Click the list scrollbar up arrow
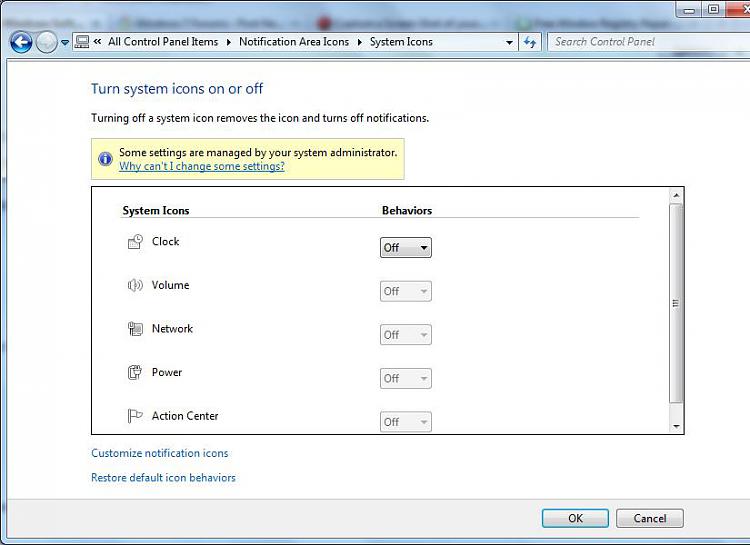750x545 pixels. 676,195
